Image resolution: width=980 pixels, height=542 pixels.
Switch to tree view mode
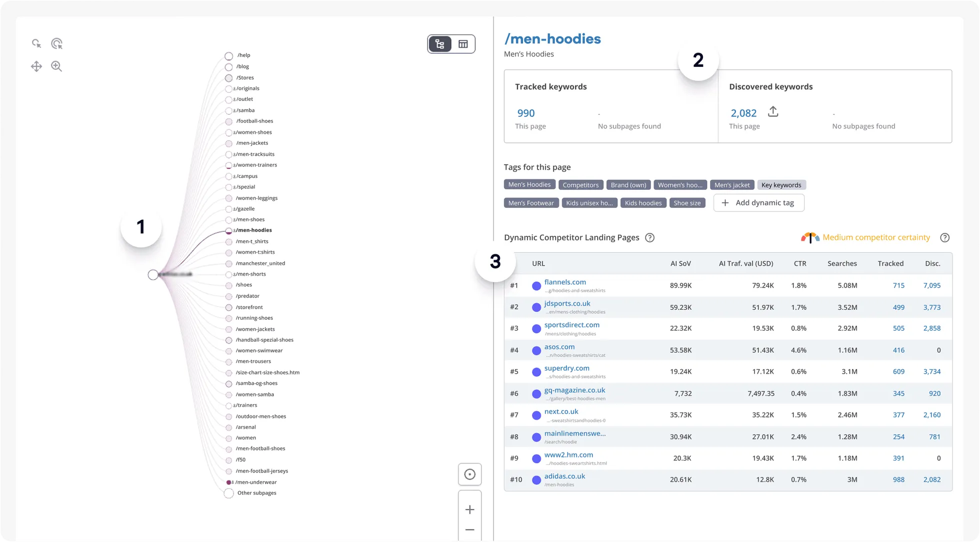440,44
